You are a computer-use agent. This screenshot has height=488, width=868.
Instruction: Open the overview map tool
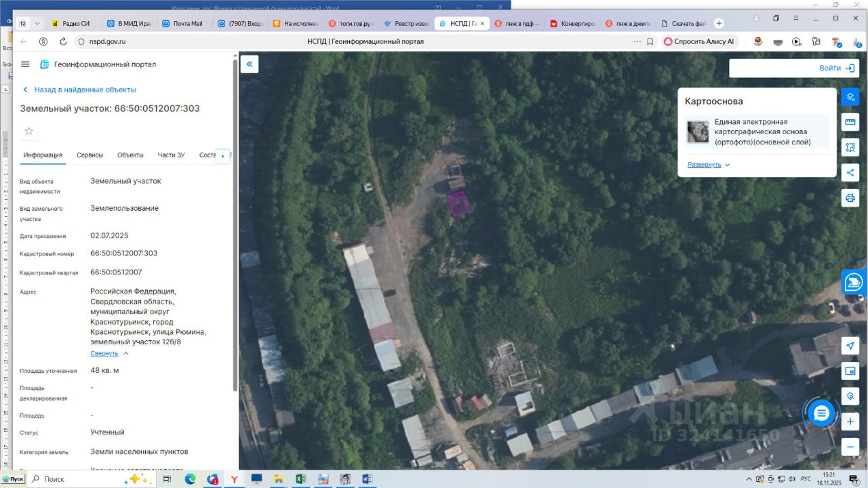click(850, 371)
